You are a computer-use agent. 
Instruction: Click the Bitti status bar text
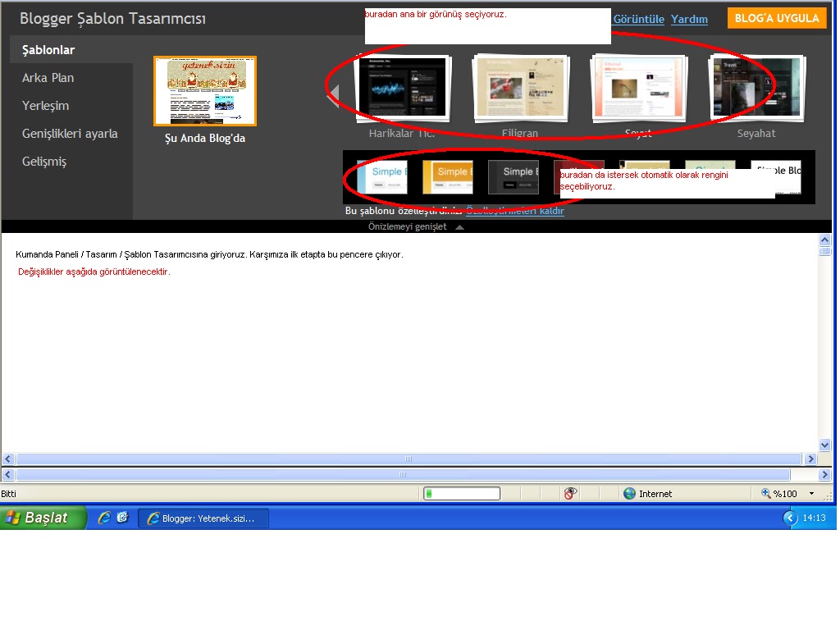tap(8, 494)
